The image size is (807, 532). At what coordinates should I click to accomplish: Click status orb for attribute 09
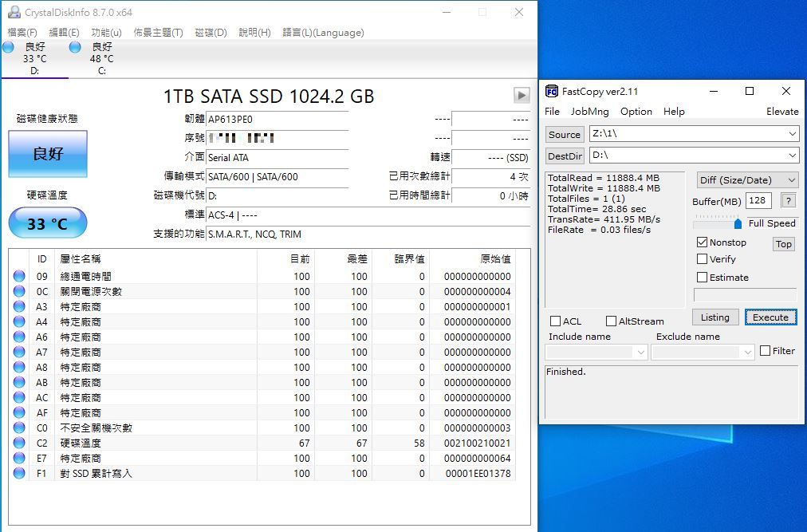coord(19,276)
